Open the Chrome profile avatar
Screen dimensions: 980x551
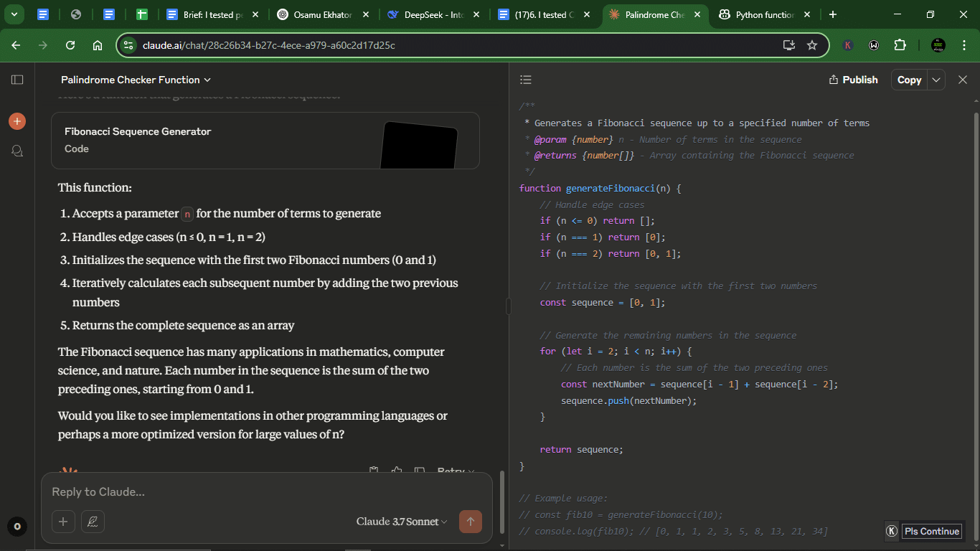click(x=938, y=45)
